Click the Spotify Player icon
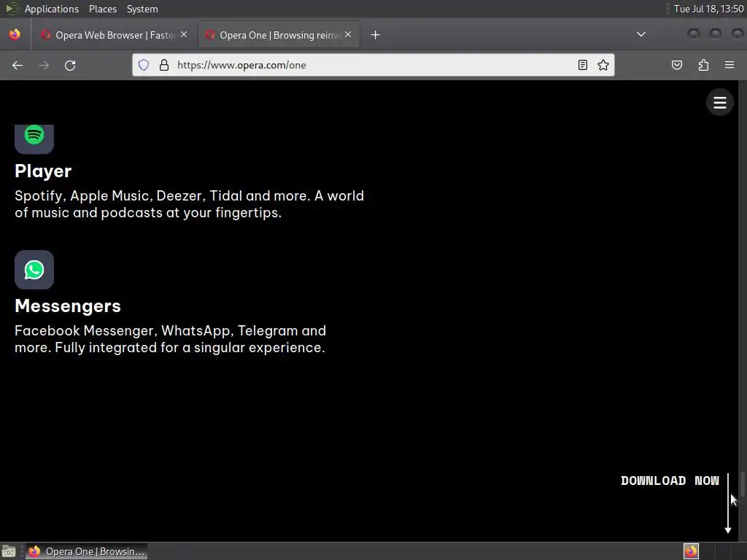 (34, 139)
